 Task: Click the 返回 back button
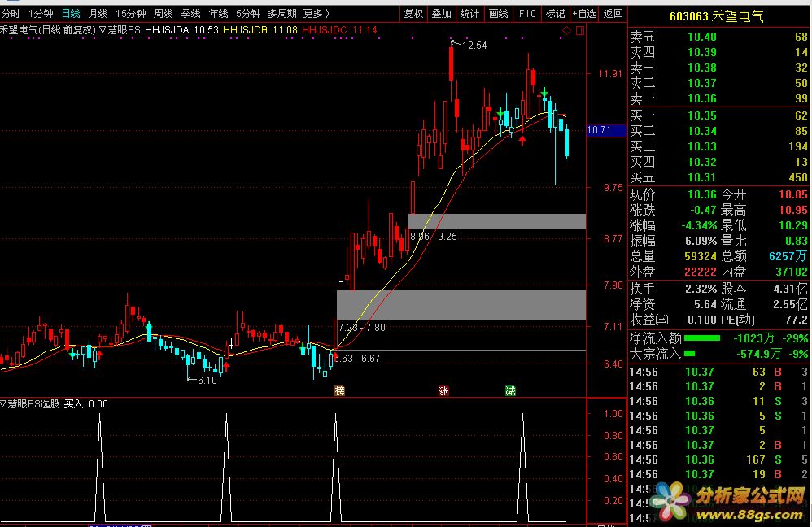point(613,14)
